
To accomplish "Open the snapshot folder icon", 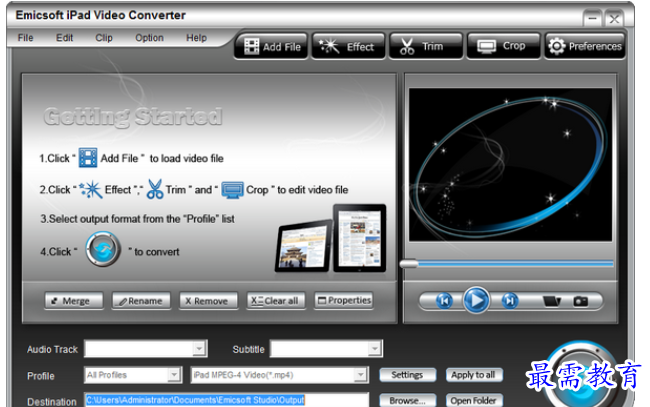I will 551,301.
